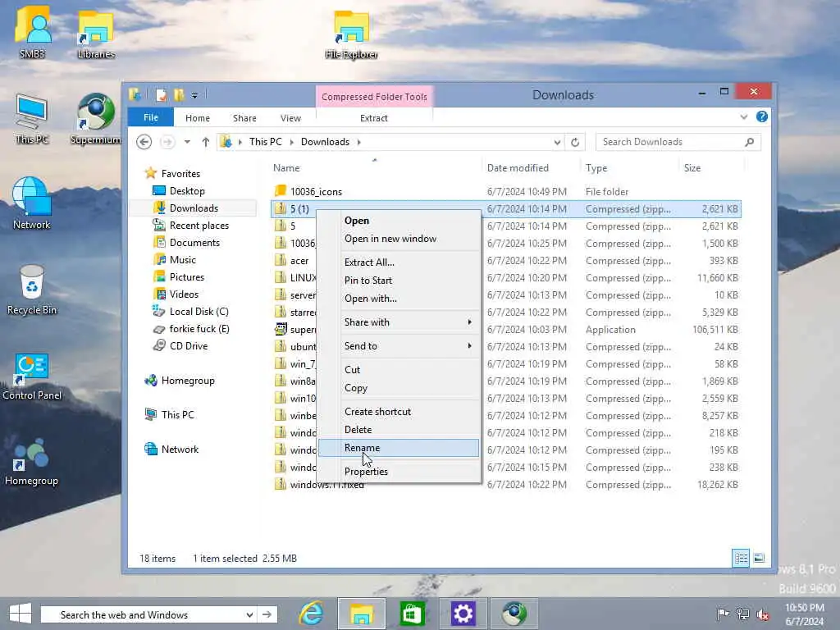This screenshot has height=630, width=840.
Task: Choose Pin to Start in context menu
Action: tap(399, 281)
